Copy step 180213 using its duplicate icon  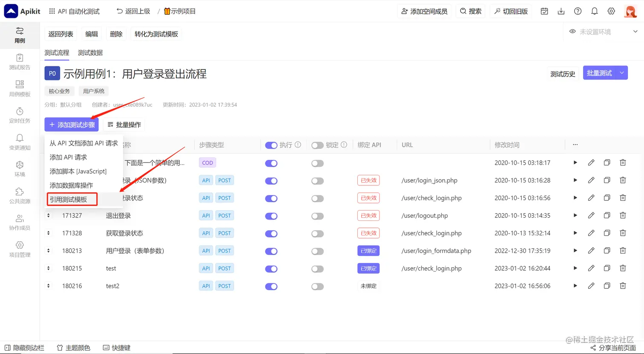coord(607,251)
